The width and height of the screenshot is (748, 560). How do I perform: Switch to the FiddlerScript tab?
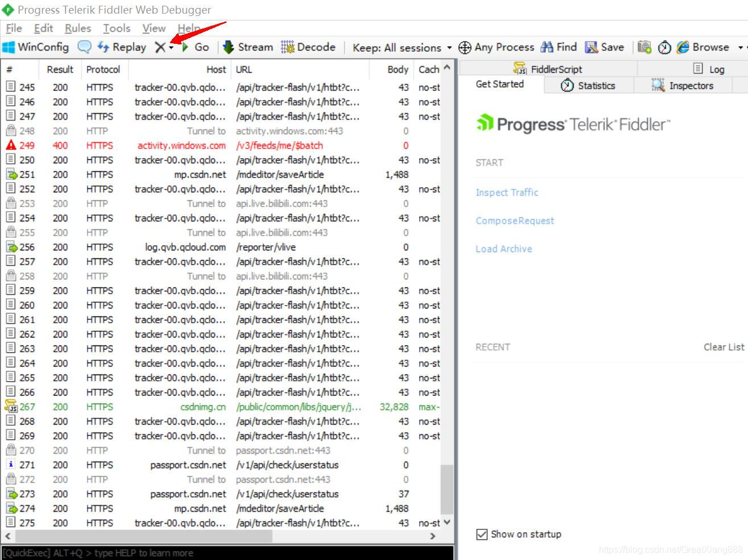(x=548, y=69)
